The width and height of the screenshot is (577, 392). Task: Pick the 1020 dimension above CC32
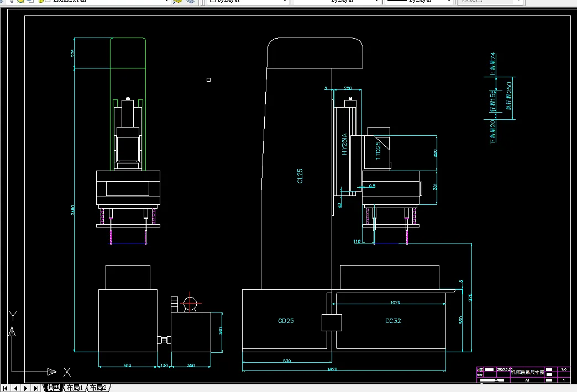[x=395, y=302]
